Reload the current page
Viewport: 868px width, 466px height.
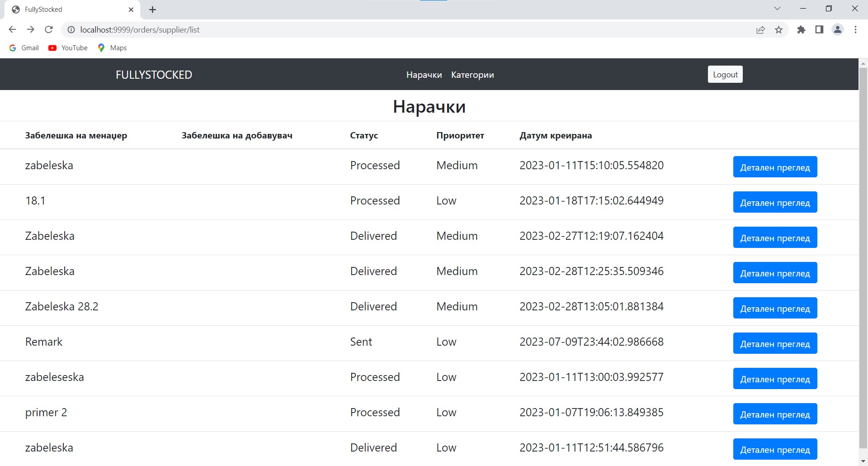49,29
